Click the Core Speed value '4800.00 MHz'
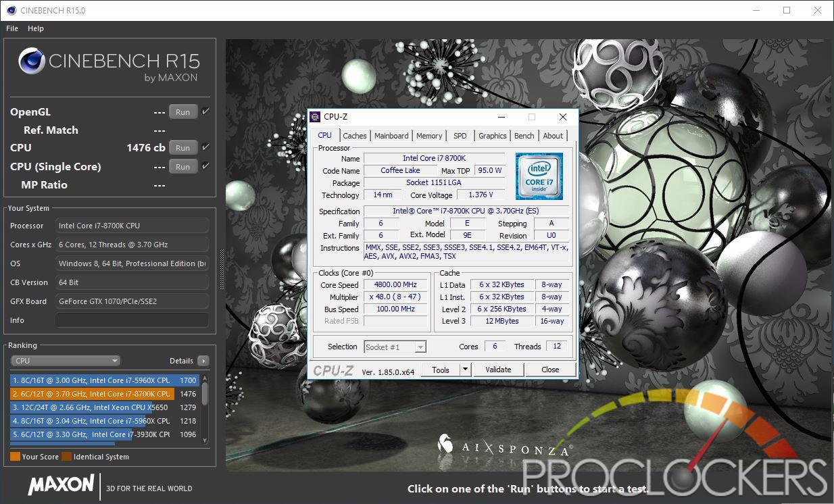This screenshot has width=834, height=504. pyautogui.click(x=396, y=285)
